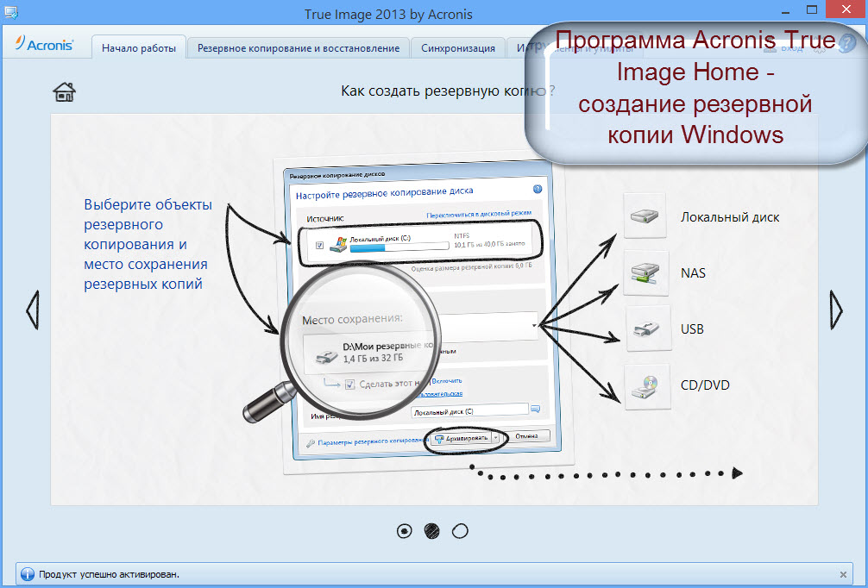Image resolution: width=868 pixels, height=588 pixels.
Task: Click the Источник label in illustration
Action: pos(325,219)
